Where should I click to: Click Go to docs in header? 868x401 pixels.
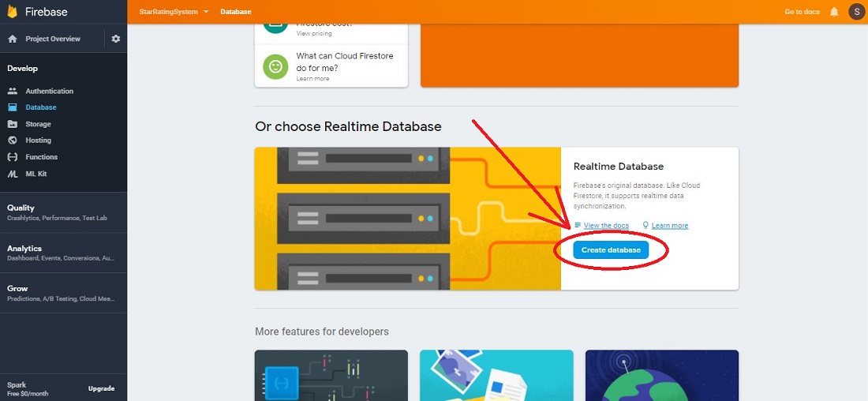point(803,12)
